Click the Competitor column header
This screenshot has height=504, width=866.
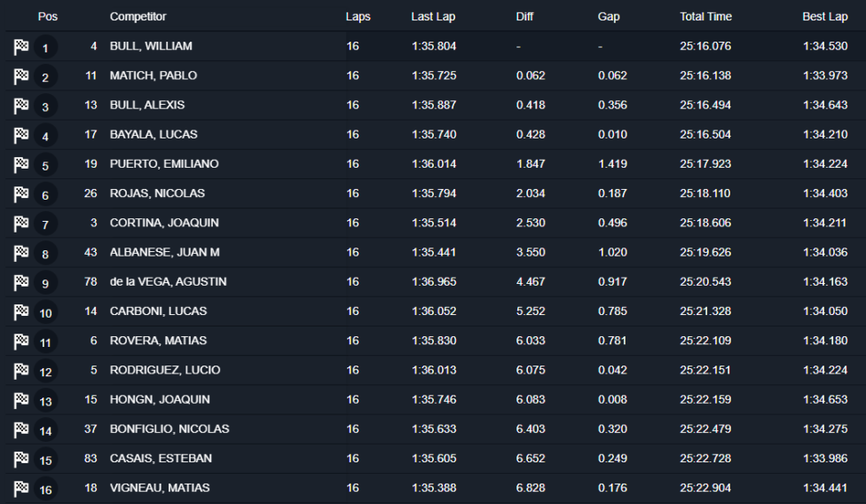pyautogui.click(x=138, y=17)
